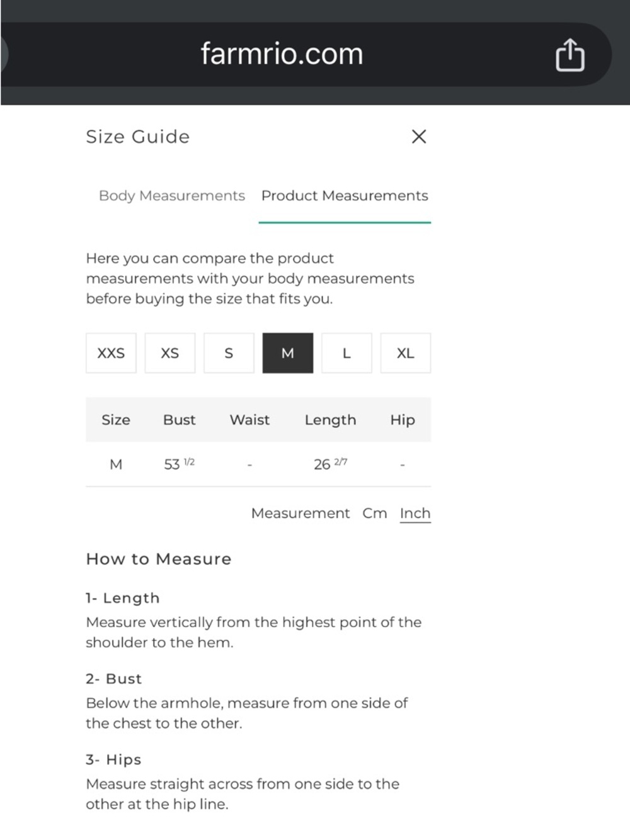Image resolution: width=630 pixels, height=840 pixels.
Task: Choose size XXS
Action: tap(111, 353)
